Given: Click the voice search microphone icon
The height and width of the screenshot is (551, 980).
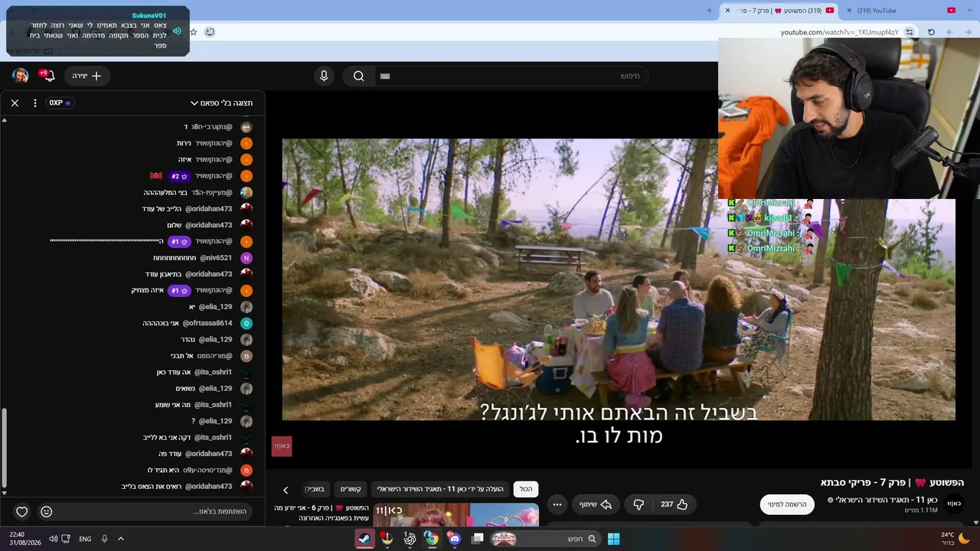Looking at the screenshot, I should tap(324, 76).
